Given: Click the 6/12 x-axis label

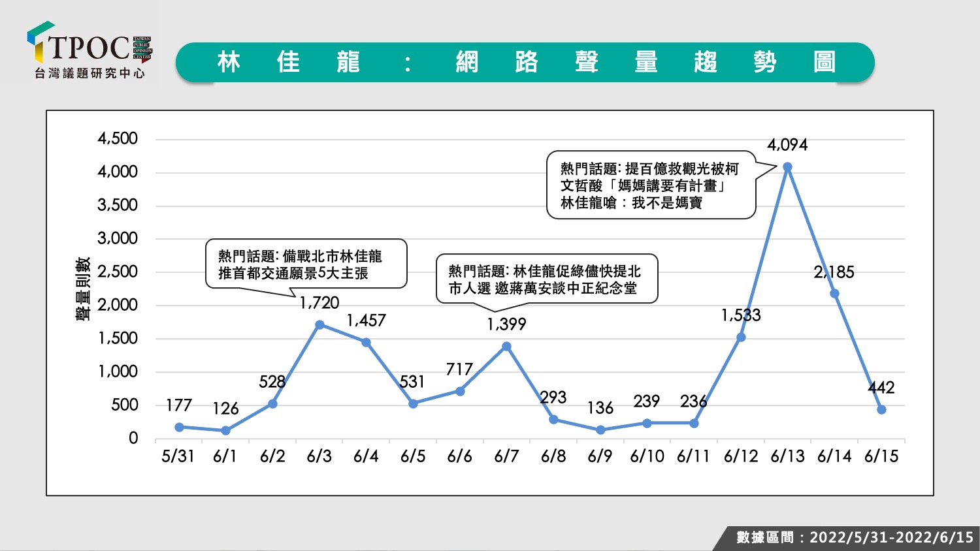Looking at the screenshot, I should 741,456.
